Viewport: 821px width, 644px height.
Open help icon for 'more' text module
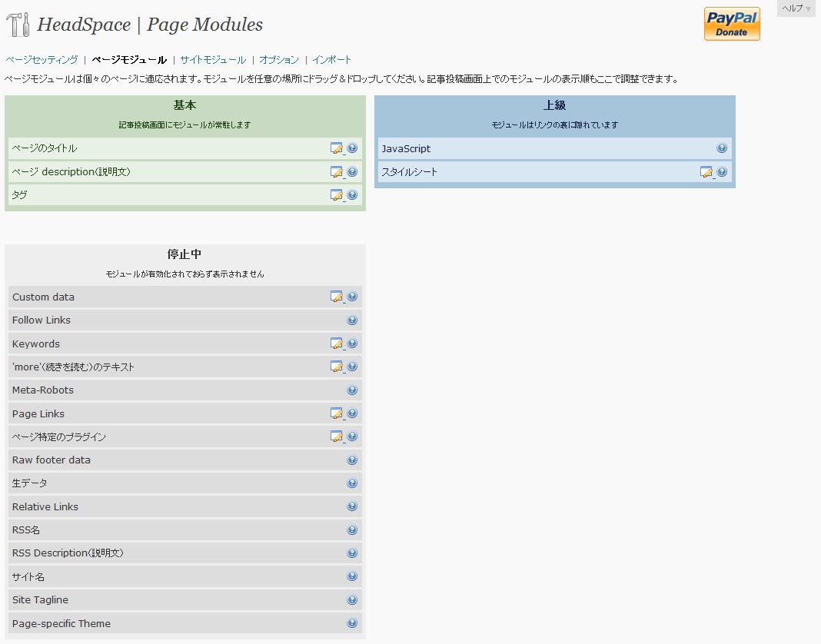pos(352,367)
